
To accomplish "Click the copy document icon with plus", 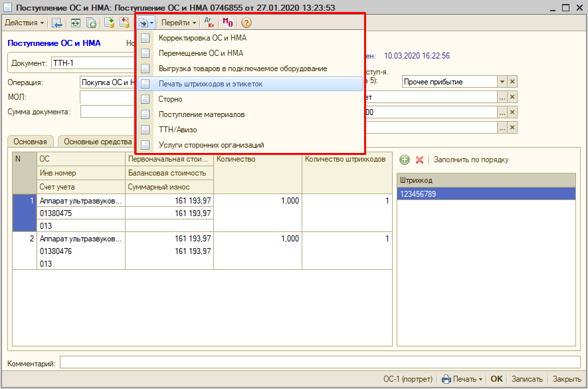I will [x=91, y=22].
